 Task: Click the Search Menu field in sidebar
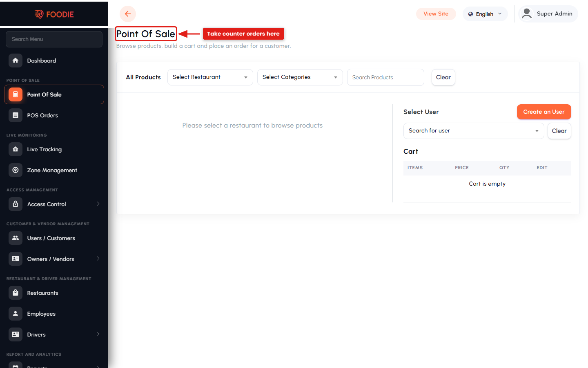click(x=54, y=39)
